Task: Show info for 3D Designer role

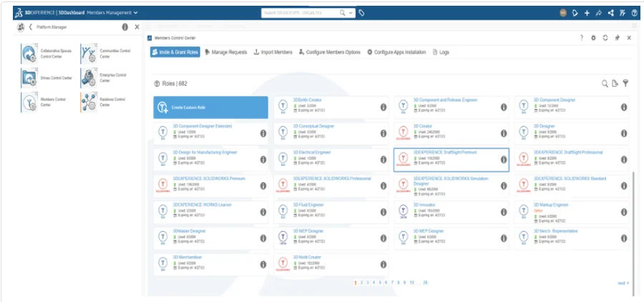Action: pos(624,134)
